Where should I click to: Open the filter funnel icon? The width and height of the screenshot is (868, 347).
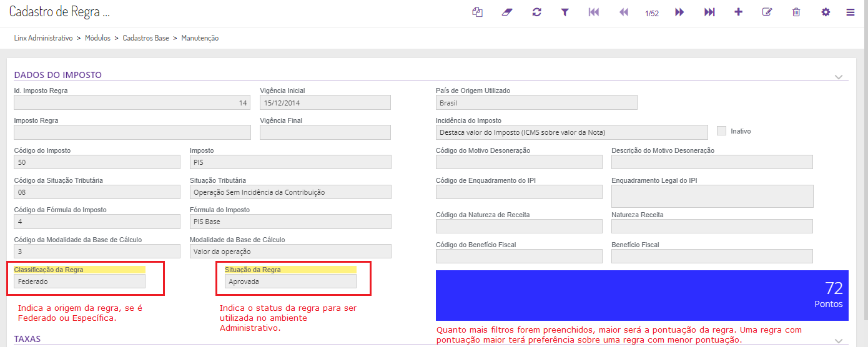pos(565,12)
